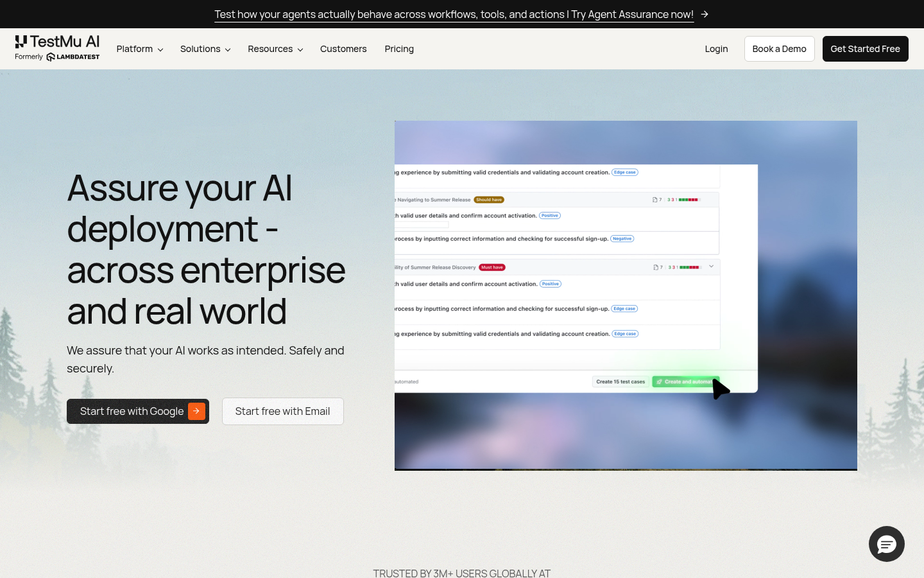Screen dimensions: 924x578
Task: Go to the Pricing page
Action: pyautogui.click(x=399, y=49)
